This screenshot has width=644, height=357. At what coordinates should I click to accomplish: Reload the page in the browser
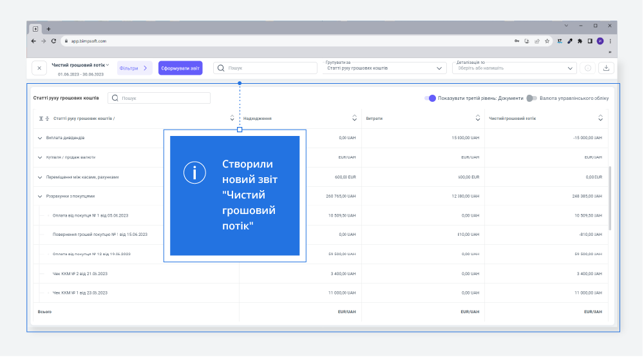pos(54,41)
